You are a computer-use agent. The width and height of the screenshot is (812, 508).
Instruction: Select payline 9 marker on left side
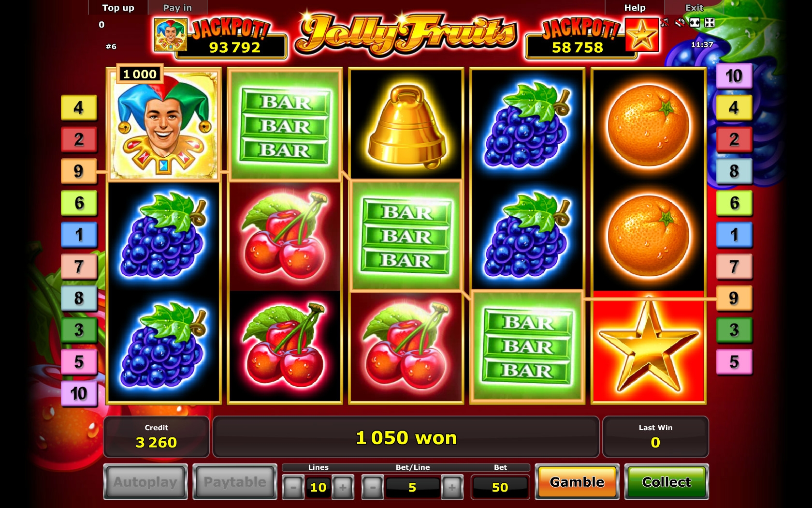click(79, 171)
